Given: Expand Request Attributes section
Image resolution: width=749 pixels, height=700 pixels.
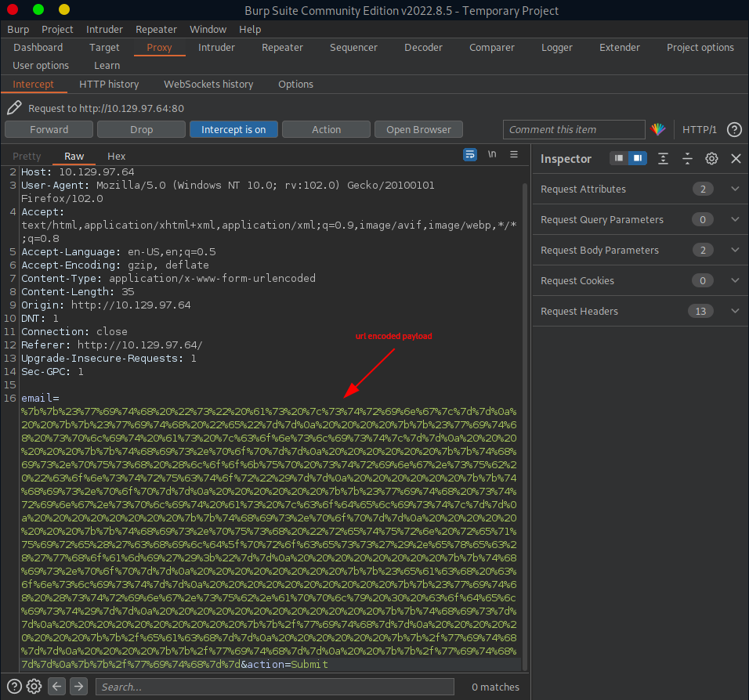Looking at the screenshot, I should pos(734,189).
